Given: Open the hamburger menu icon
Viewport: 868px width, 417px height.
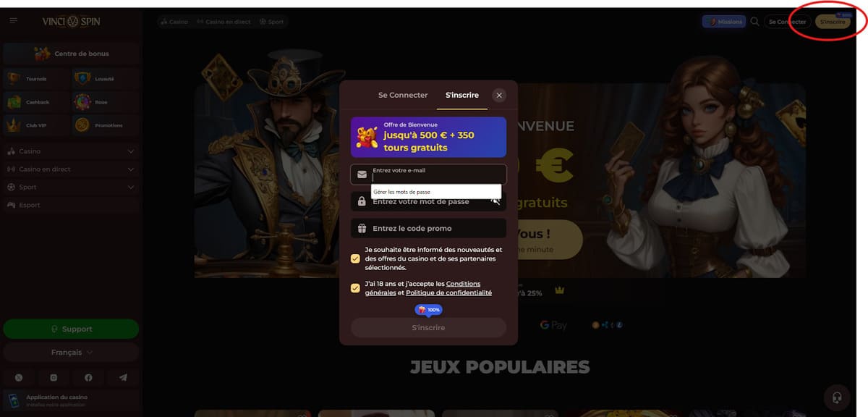Looking at the screenshot, I should [x=14, y=21].
